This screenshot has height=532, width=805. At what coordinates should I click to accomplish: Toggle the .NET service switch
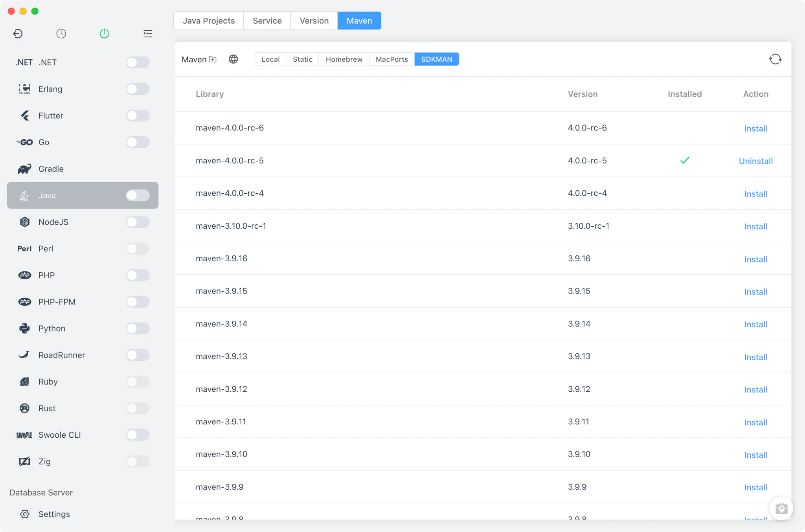[x=138, y=62]
